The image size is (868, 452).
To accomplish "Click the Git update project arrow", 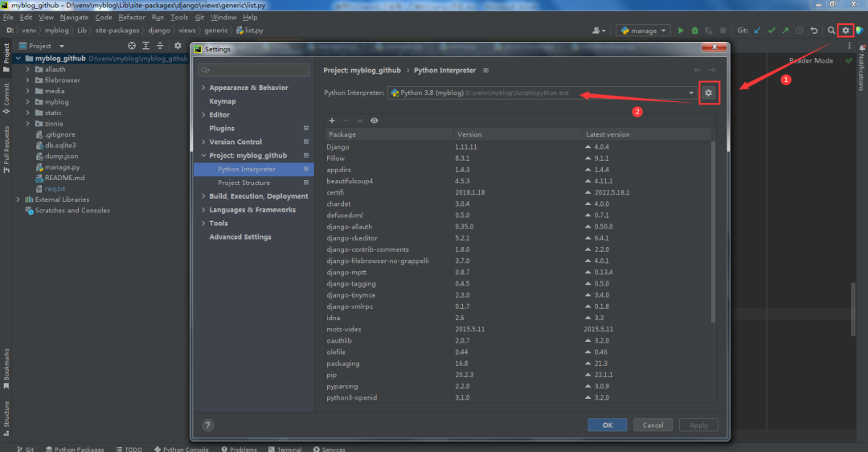I will click(757, 31).
